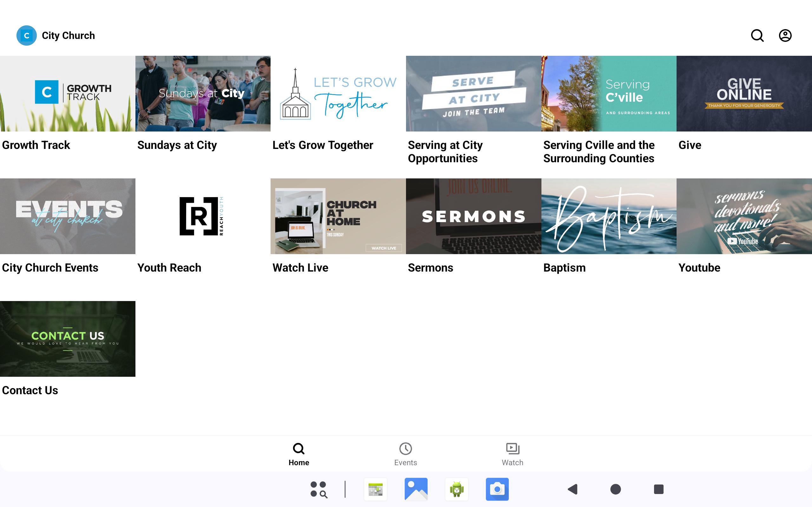Switch to the Events tab
The height and width of the screenshot is (507, 812).
coord(405,454)
